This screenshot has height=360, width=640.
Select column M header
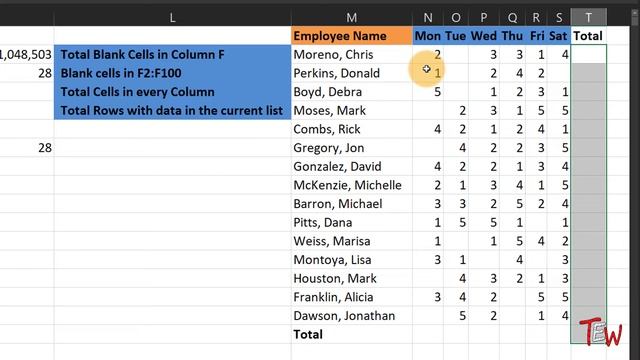tap(351, 18)
